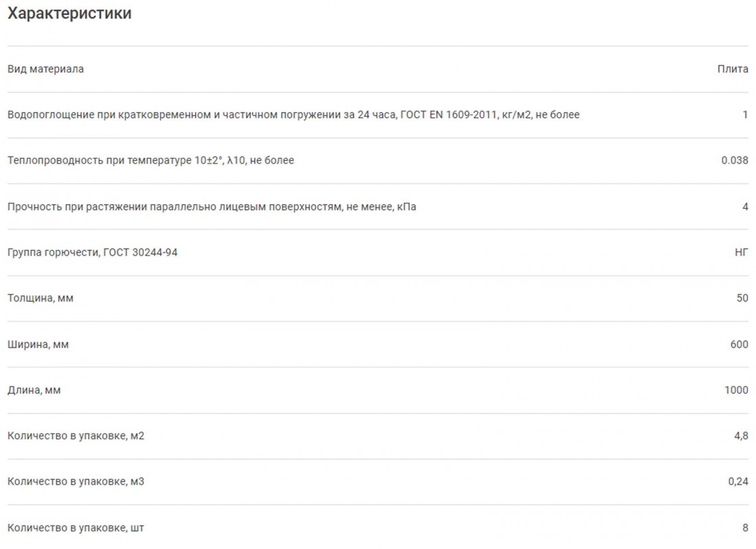Select the НГ flammability value
Viewport: 756px width, 549px height.
pyautogui.click(x=742, y=252)
